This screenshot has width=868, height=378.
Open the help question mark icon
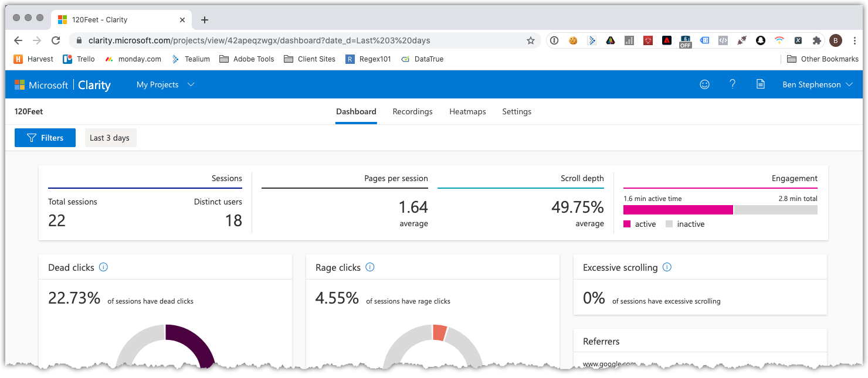tap(732, 84)
